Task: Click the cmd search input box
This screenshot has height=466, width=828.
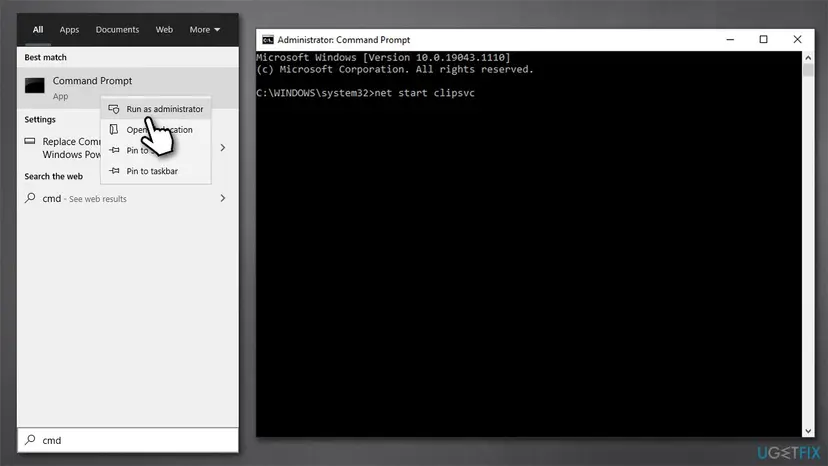Action: pyautogui.click(x=128, y=440)
